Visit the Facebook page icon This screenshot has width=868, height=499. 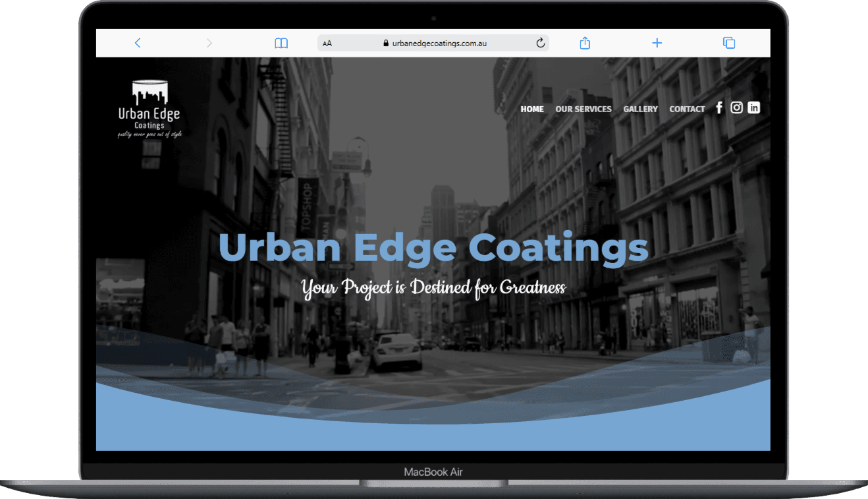pyautogui.click(x=719, y=108)
